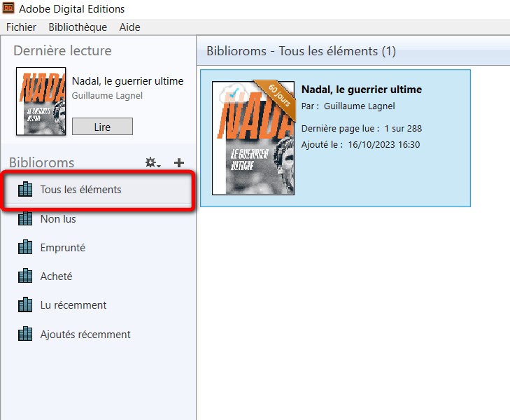The width and height of the screenshot is (510, 420).
Task: Click the last-read book cover under Dernière lecture
Action: click(x=41, y=101)
